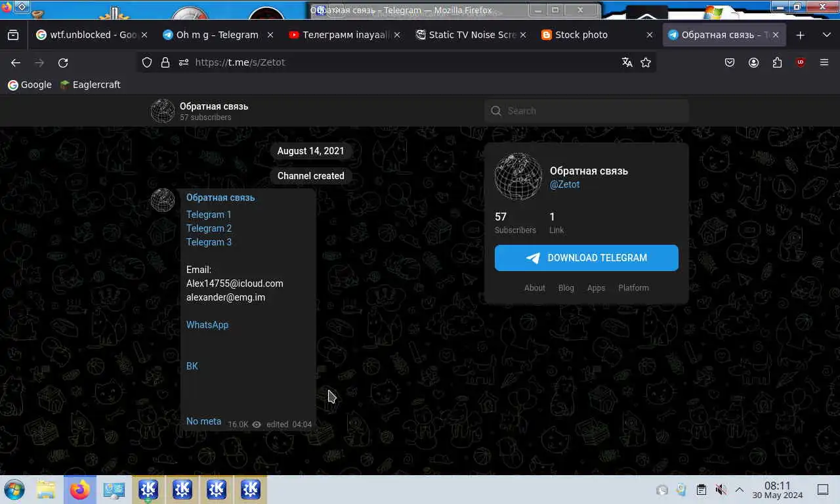The height and width of the screenshot is (504, 840).
Task: Open a new tab with the plus button
Action: pyautogui.click(x=800, y=35)
